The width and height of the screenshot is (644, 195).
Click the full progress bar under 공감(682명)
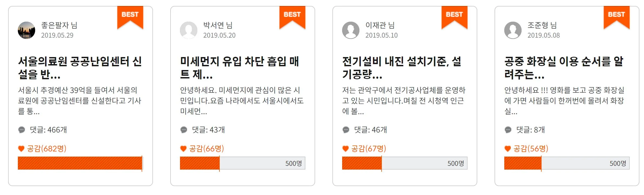coord(80,163)
